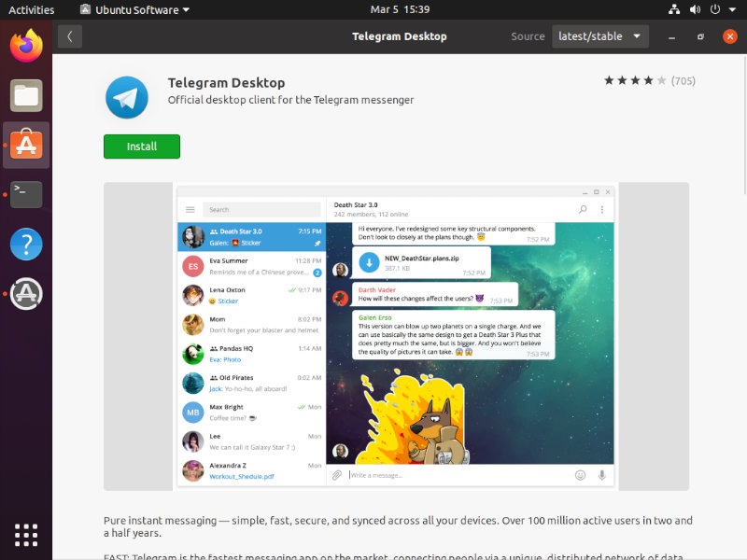This screenshot has height=560, width=747.
Task: Click the Telegram Desktop app icon
Action: point(126,96)
